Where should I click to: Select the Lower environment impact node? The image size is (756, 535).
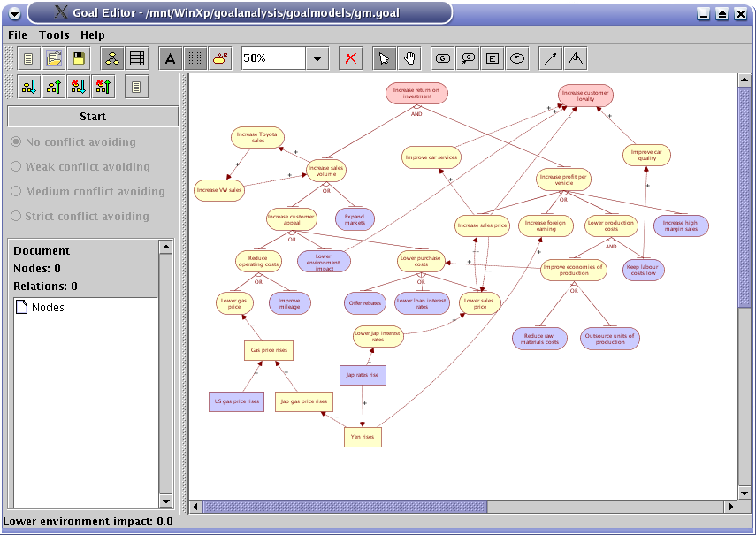pos(324,262)
